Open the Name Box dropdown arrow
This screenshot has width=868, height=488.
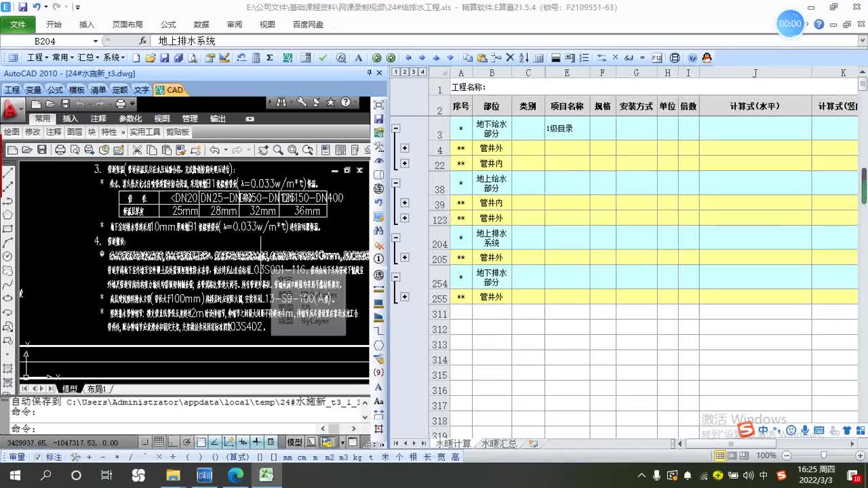(x=95, y=41)
